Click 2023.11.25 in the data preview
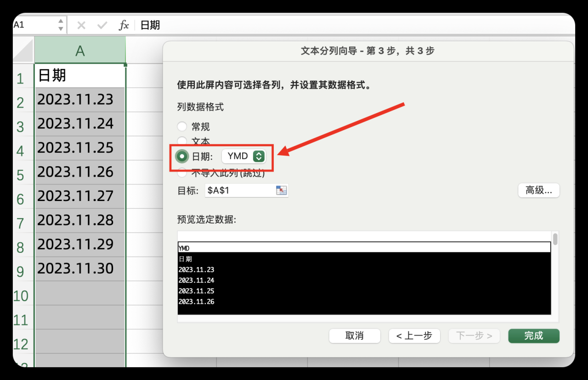Viewport: 588px width, 380px height. (196, 291)
